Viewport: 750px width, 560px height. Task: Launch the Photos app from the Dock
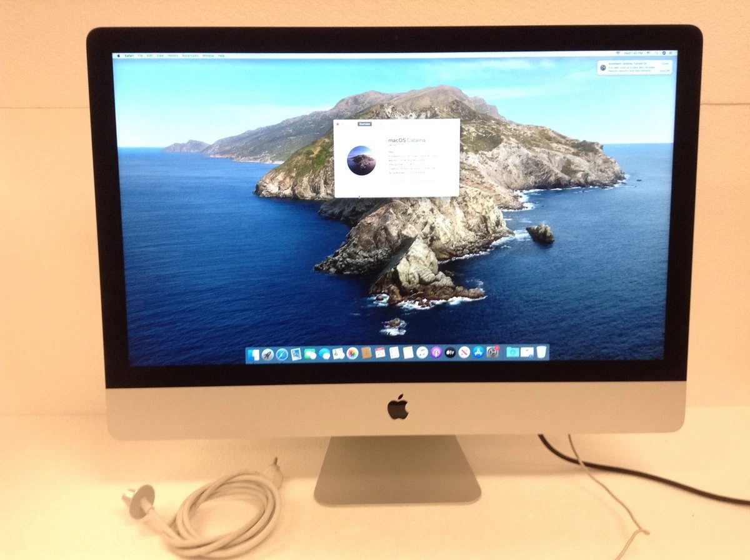[x=352, y=354]
